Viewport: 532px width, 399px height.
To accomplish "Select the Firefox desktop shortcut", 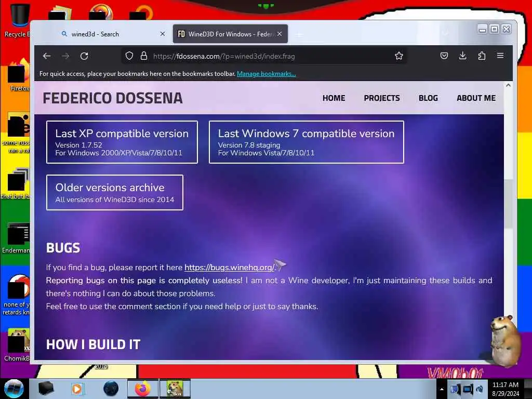I will 19,75.
